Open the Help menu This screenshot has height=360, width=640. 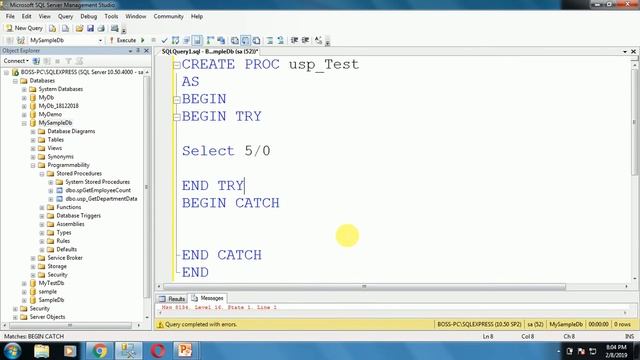point(197,16)
